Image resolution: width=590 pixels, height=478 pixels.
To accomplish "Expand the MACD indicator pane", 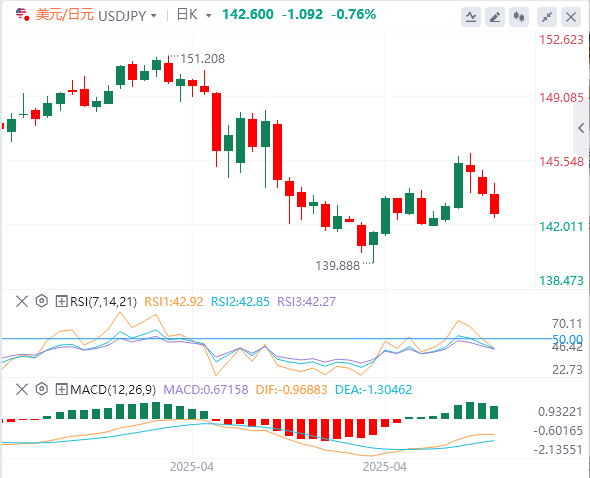I will [x=61, y=389].
